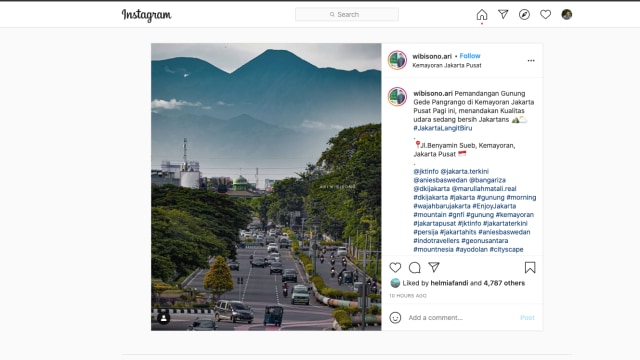Click the Instagram logo
This screenshot has height=360, width=640.
click(x=147, y=15)
